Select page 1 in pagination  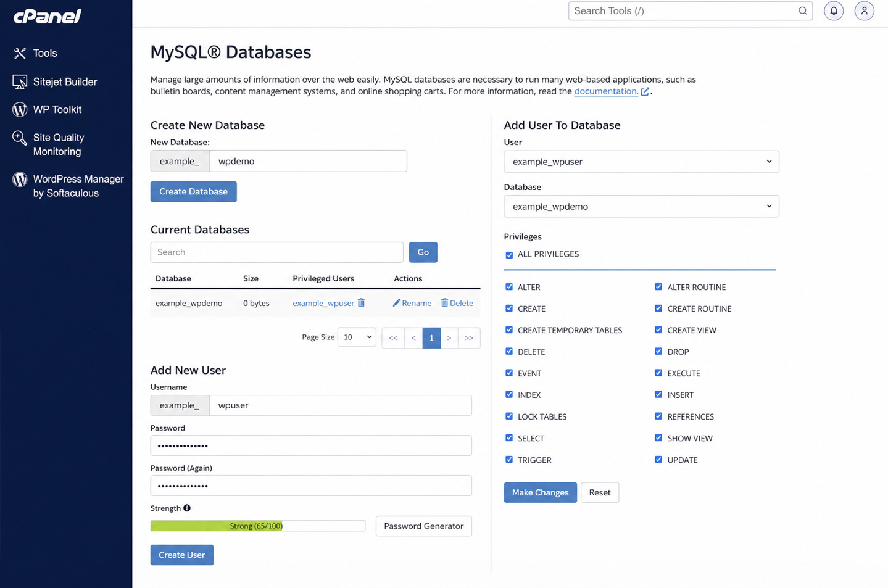[x=431, y=337]
